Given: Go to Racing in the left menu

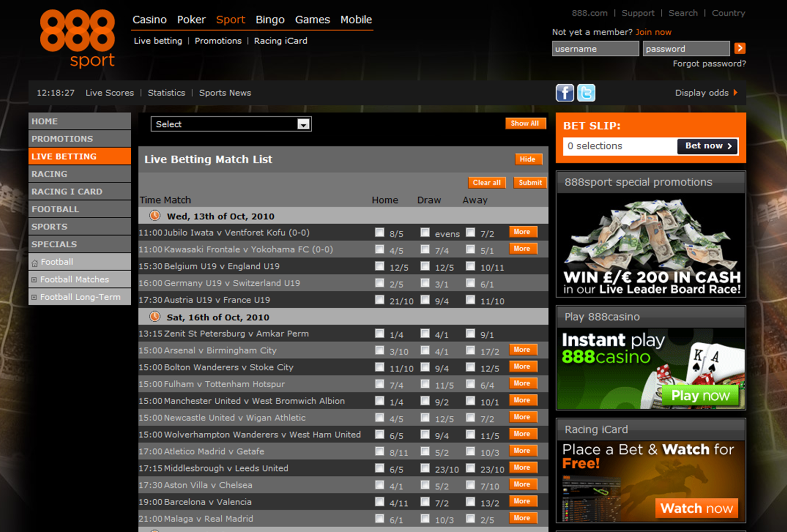Looking at the screenshot, I should pyautogui.click(x=50, y=174).
